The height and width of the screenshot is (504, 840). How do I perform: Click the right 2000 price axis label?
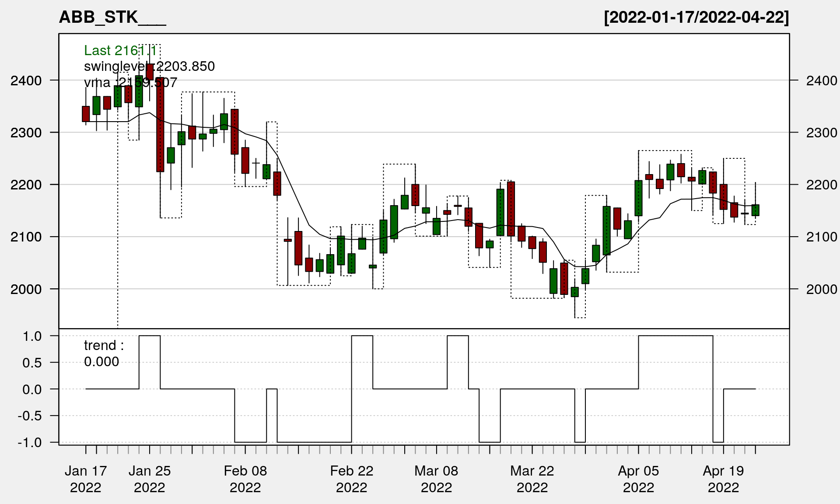[x=821, y=289]
